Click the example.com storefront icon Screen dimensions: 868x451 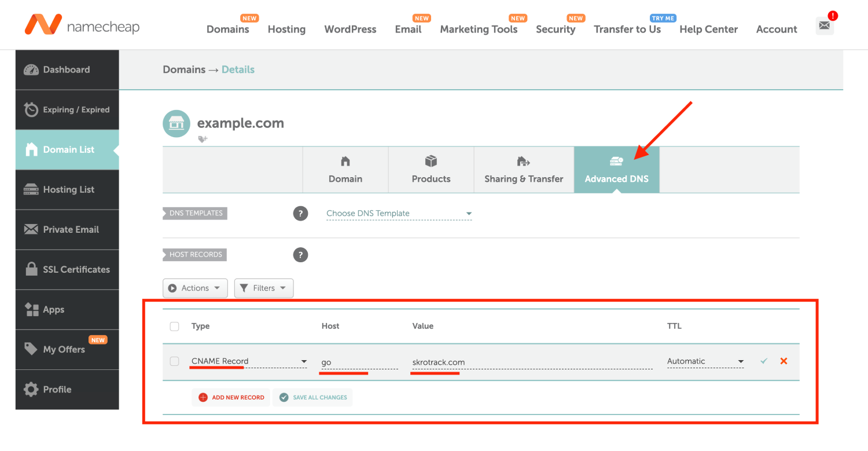click(176, 123)
